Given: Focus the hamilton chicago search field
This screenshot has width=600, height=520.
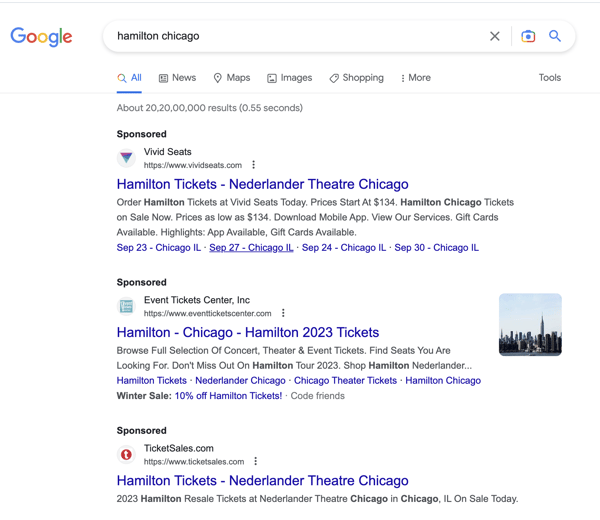Looking at the screenshot, I should [298, 36].
